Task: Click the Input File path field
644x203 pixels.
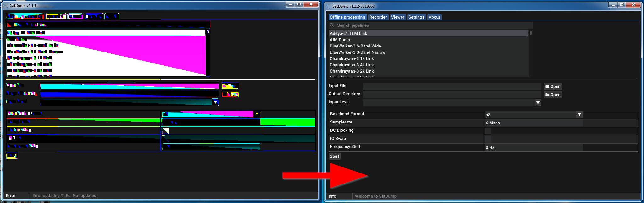Action: 452,86
